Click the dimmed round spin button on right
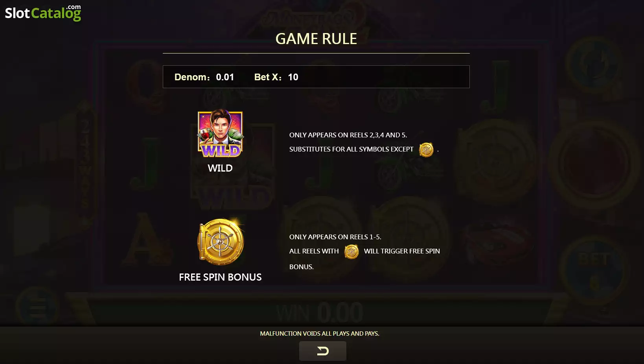This screenshot has width=644, height=364. coord(593,164)
